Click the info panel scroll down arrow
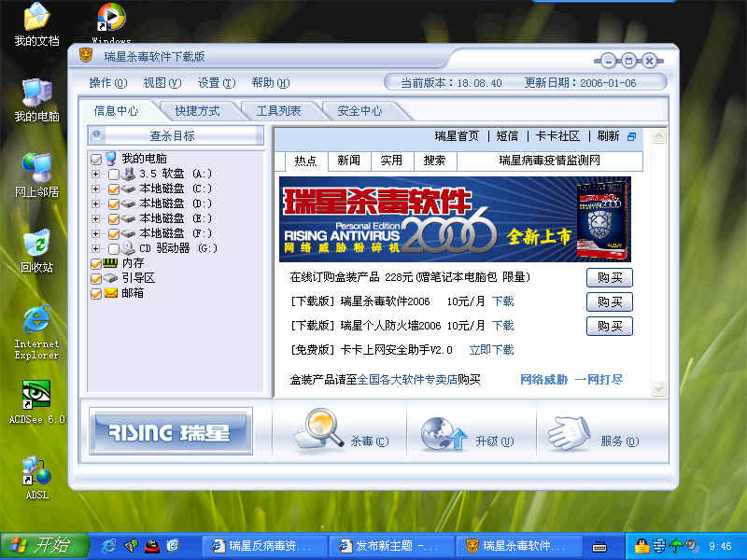 (x=659, y=389)
